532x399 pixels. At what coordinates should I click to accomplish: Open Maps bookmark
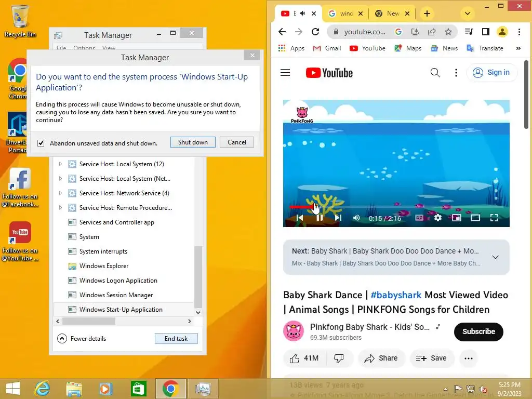tap(408, 48)
